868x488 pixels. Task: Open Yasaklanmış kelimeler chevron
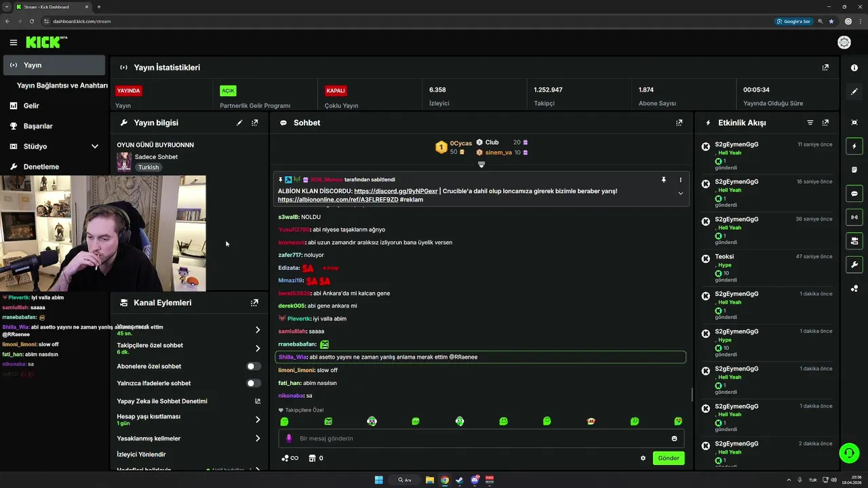click(258, 439)
